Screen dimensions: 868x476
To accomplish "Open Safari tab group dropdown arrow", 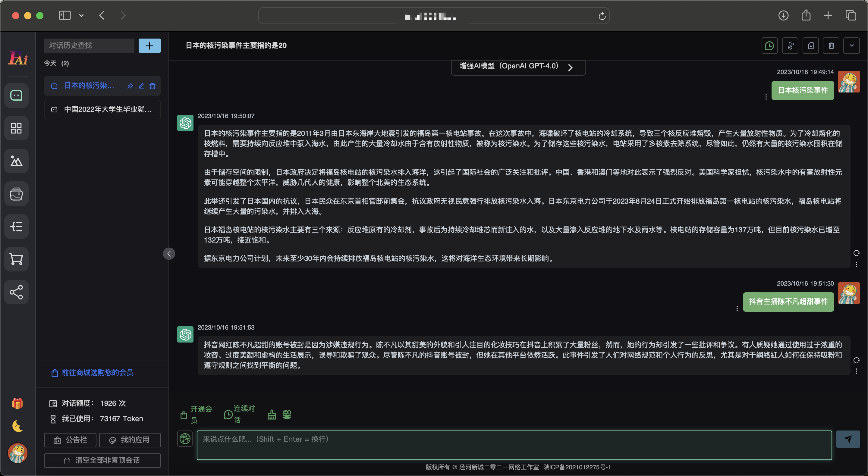I will (81, 15).
